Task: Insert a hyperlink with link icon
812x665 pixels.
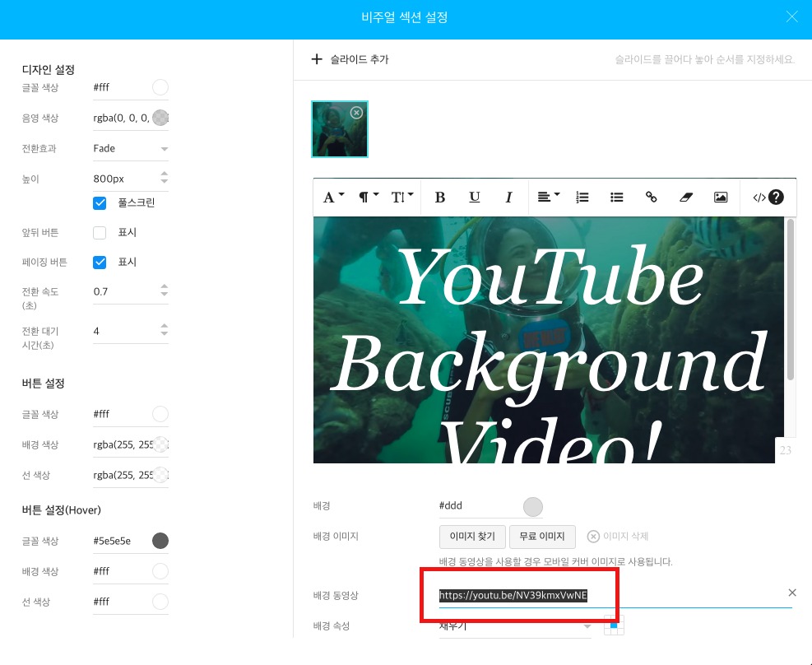Action: [x=651, y=198]
